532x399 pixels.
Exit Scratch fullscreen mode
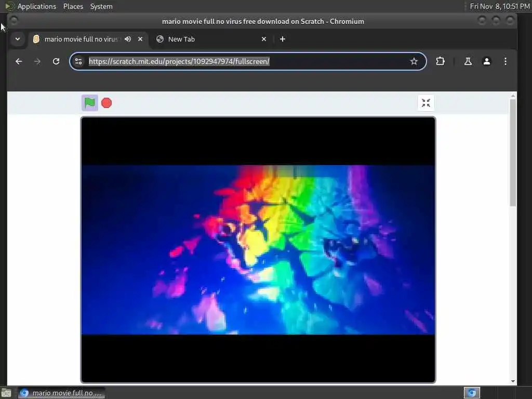426,103
